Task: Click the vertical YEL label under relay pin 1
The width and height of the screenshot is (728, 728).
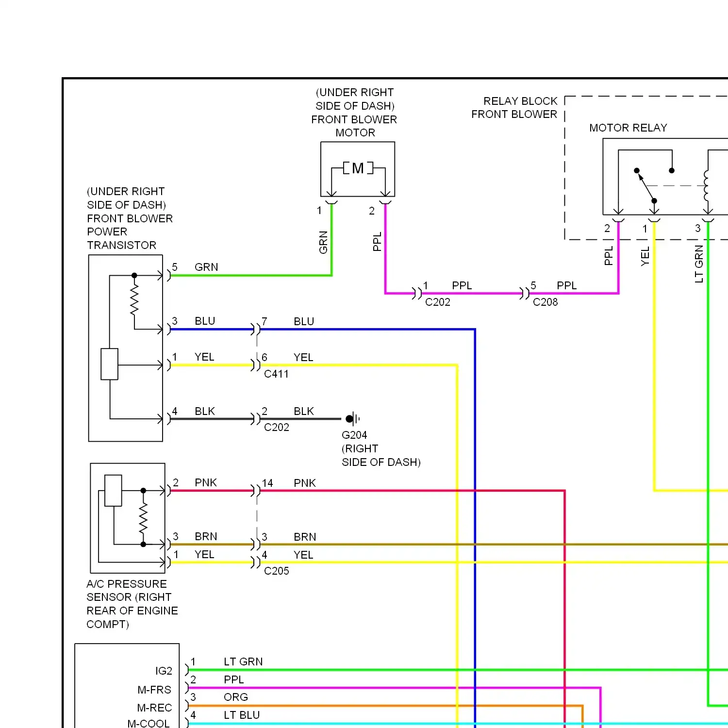Action: (x=645, y=256)
